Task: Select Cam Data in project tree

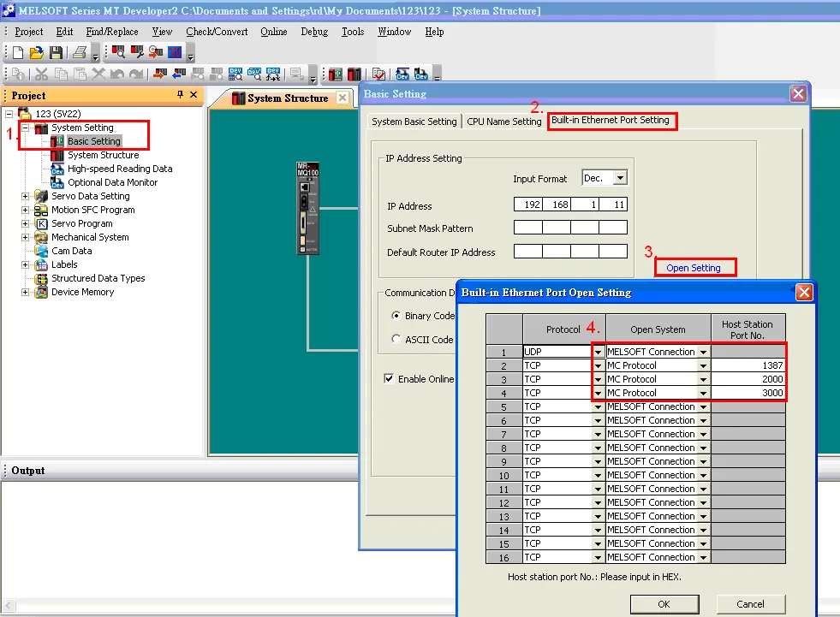Action: click(x=71, y=251)
